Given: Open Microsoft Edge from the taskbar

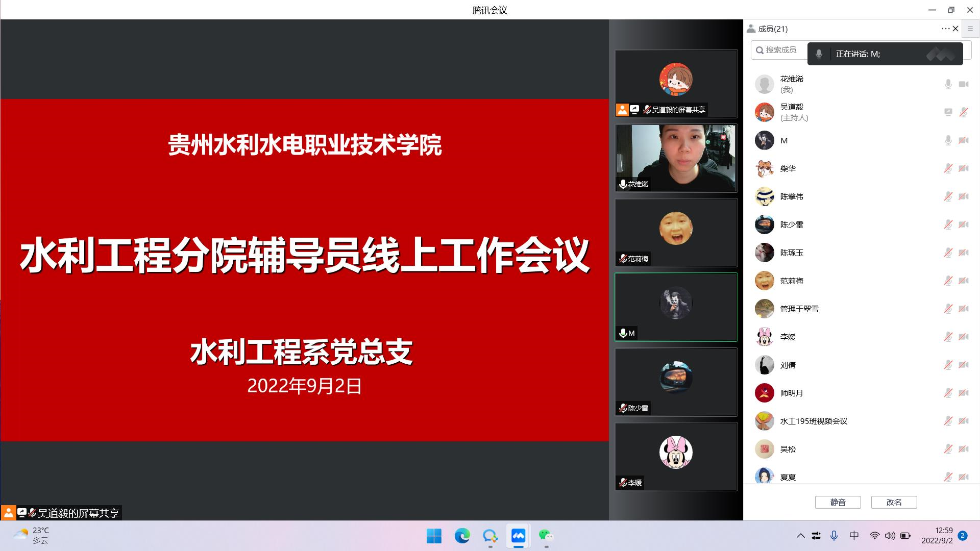Looking at the screenshot, I should coord(462,536).
